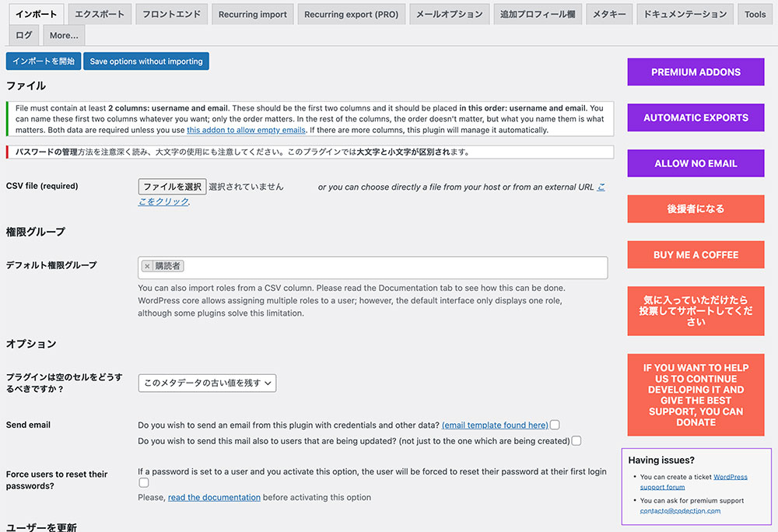Image resolution: width=778 pixels, height=532 pixels.
Task: Open the メールオプション tab
Action: tap(449, 14)
